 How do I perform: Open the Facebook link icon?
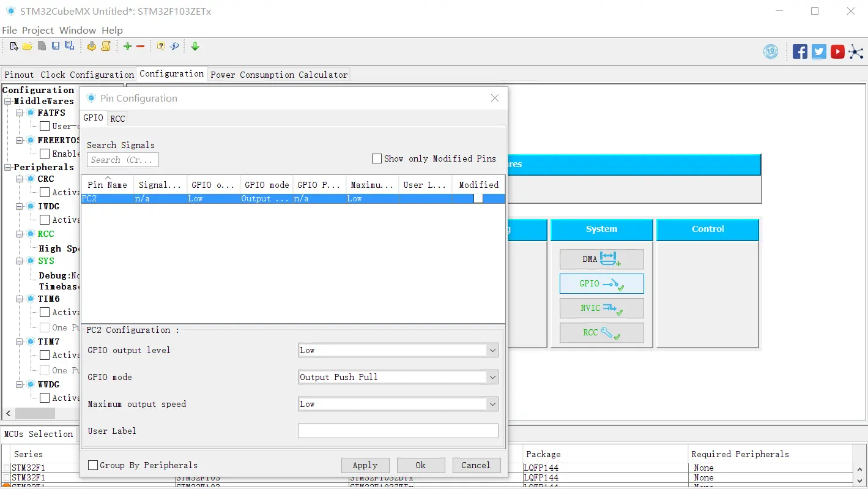pos(800,51)
